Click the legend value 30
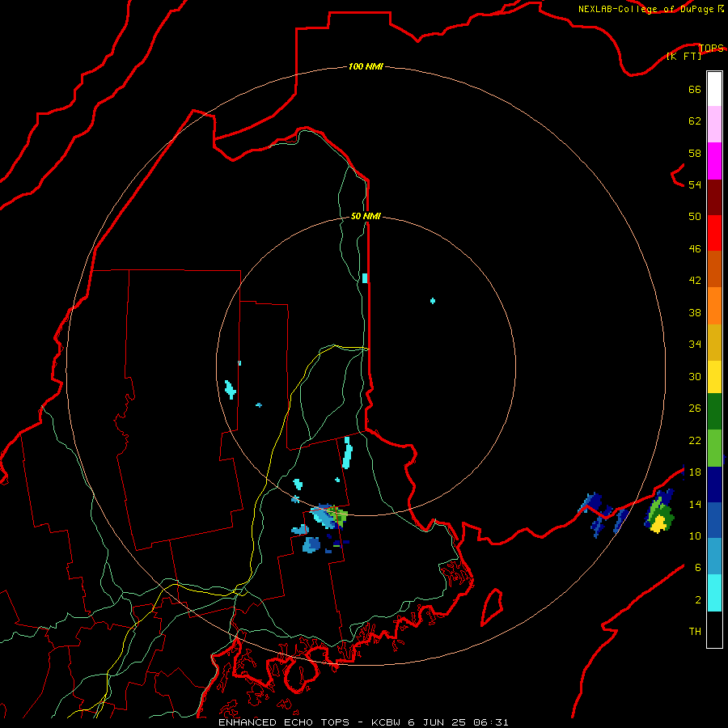Screen dimensions: 728x728 point(695,376)
